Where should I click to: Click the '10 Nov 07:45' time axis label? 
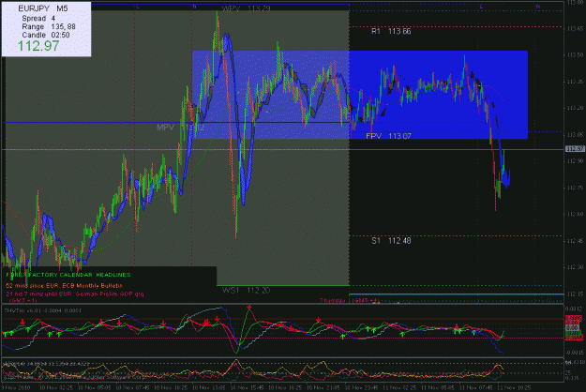133,387
